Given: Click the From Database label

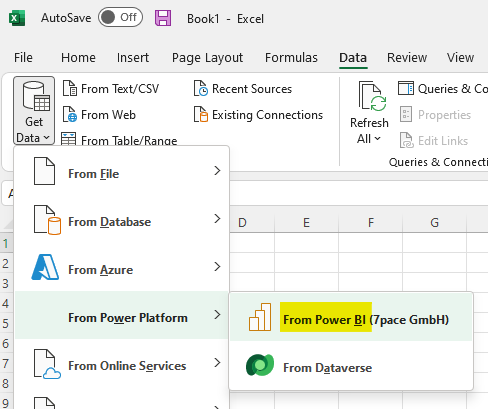Looking at the screenshot, I should click(x=110, y=222).
